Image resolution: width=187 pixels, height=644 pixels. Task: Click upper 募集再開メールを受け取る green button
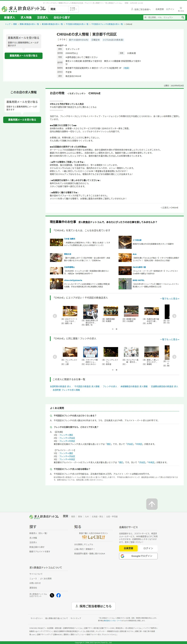coord(24,56)
